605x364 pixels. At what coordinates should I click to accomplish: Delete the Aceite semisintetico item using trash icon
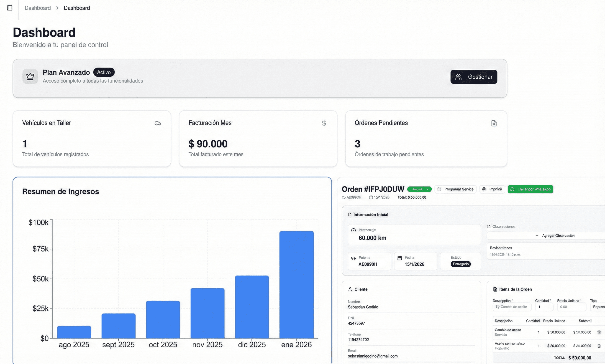pyautogui.click(x=599, y=346)
